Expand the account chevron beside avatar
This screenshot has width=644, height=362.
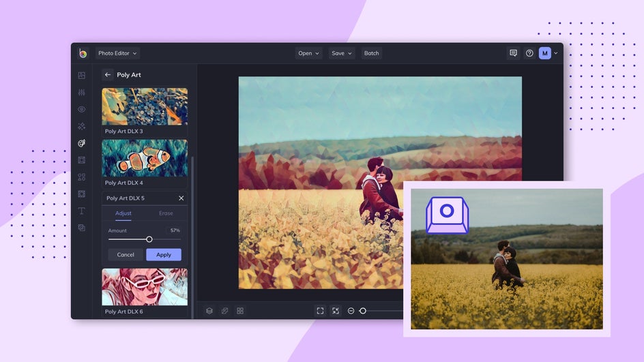556,53
